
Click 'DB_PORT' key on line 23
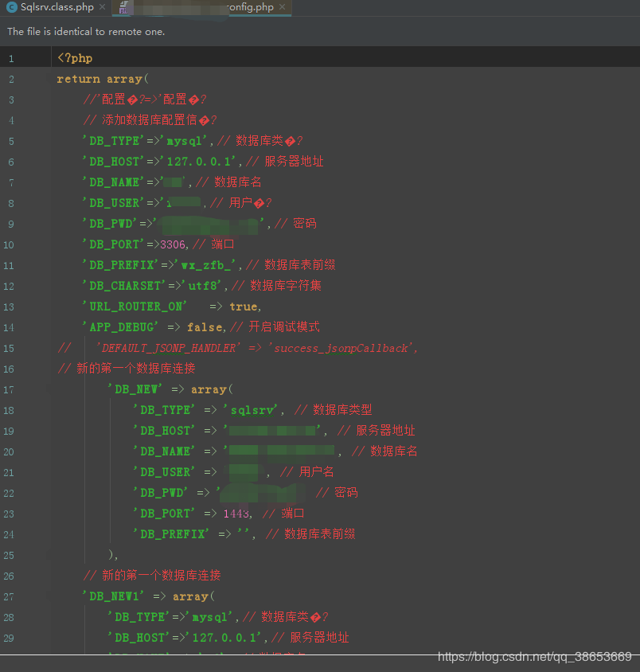pos(164,514)
